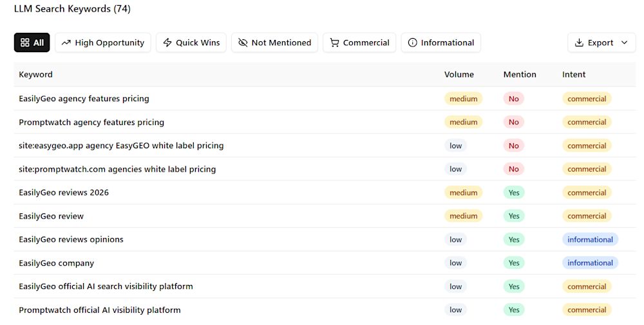The width and height of the screenshot is (644, 325).
Task: Click the shopping cart icon on Commercial
Action: (x=334, y=43)
